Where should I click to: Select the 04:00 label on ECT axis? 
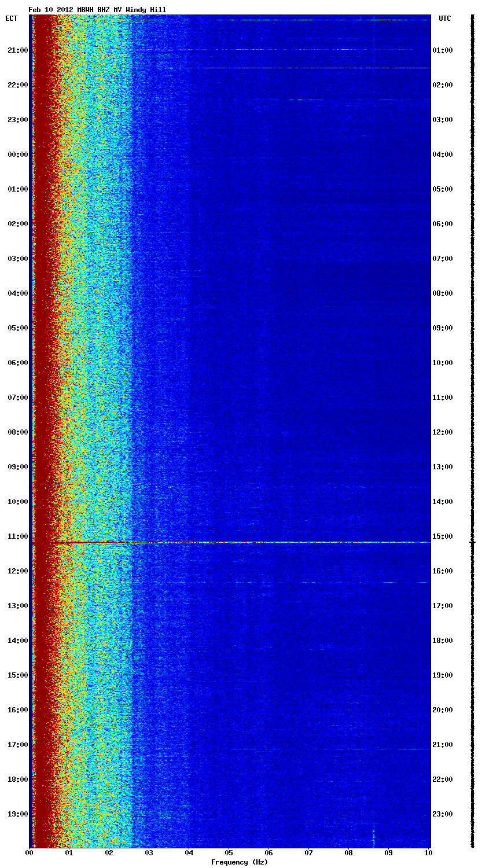click(17, 293)
